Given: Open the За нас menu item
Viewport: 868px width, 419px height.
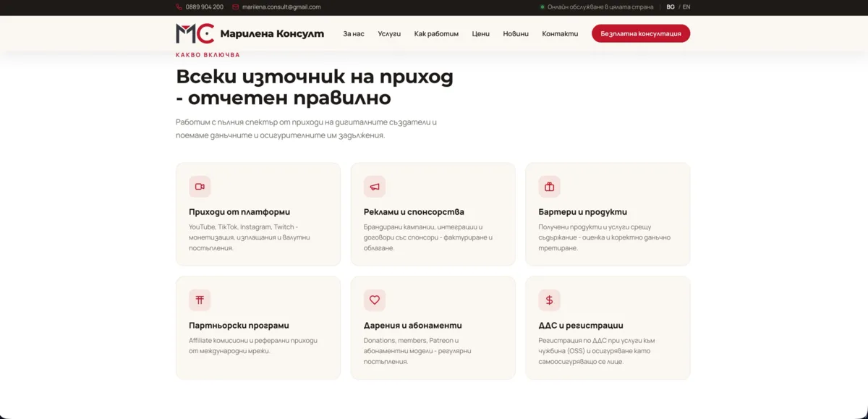Looking at the screenshot, I should [x=354, y=34].
